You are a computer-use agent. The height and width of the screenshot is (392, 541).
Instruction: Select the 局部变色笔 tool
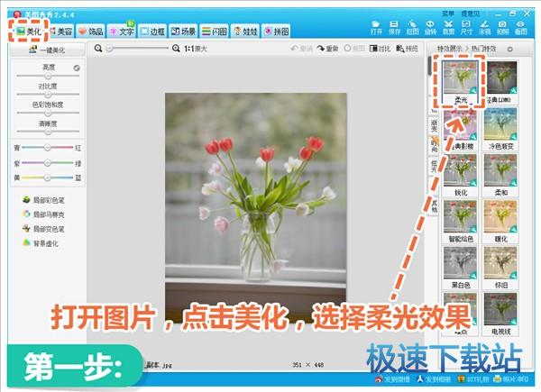point(43,229)
